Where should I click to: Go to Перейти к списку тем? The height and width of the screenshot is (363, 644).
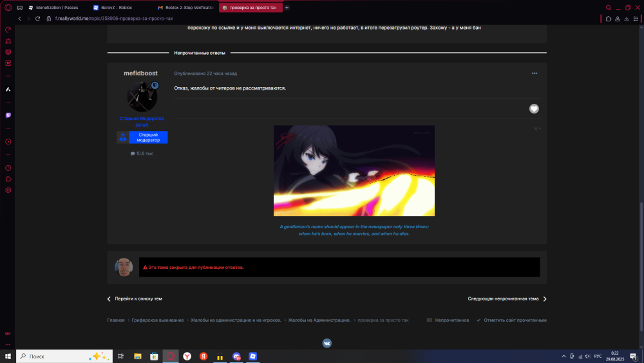[135, 299]
